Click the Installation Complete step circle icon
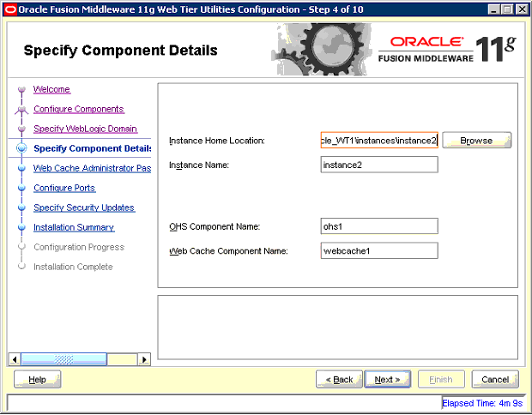The width and height of the screenshot is (532, 415). 21,266
